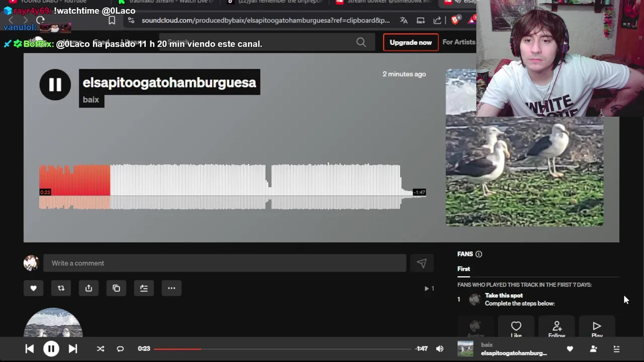The height and width of the screenshot is (362, 644).
Task: Add track to Next up queue
Action: pyautogui.click(x=144, y=288)
